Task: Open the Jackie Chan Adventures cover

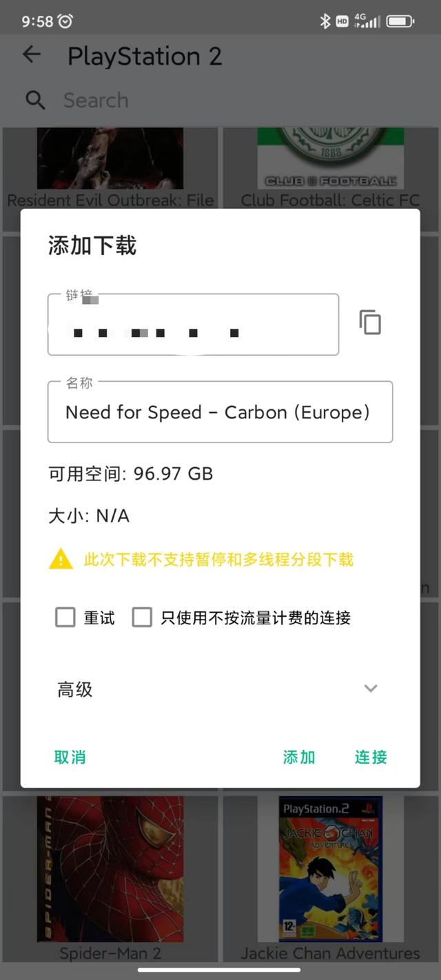Action: 331,869
